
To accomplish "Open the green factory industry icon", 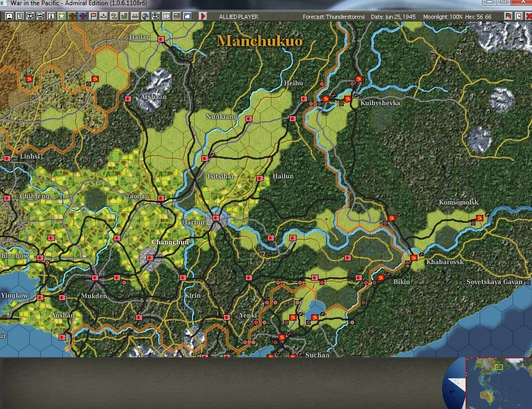I will [124, 16].
